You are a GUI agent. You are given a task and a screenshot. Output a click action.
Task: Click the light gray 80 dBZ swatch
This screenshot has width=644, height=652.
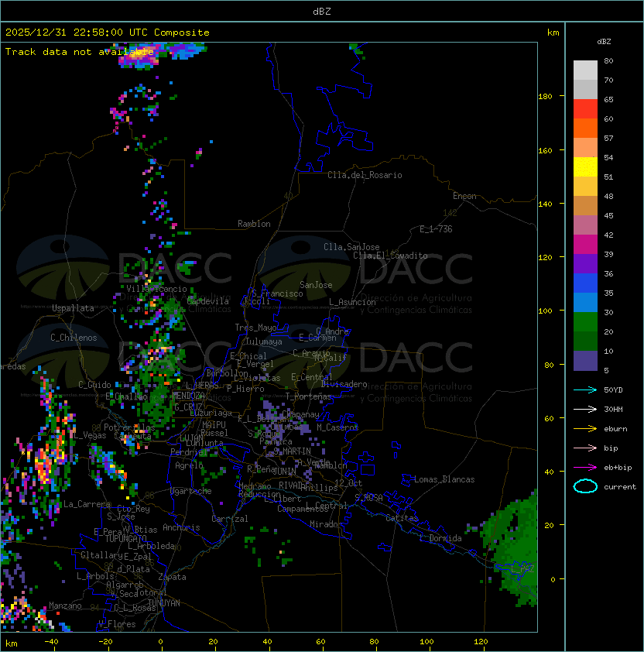[x=585, y=70]
